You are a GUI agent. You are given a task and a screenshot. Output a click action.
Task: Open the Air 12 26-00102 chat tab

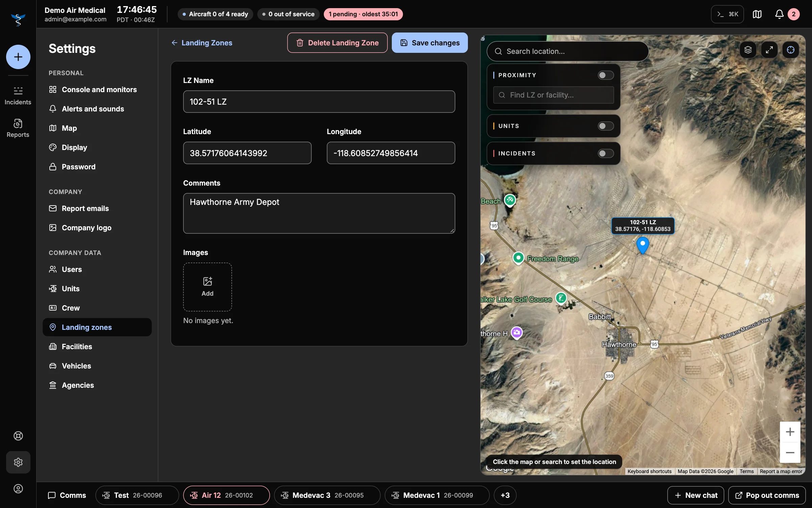click(x=226, y=495)
